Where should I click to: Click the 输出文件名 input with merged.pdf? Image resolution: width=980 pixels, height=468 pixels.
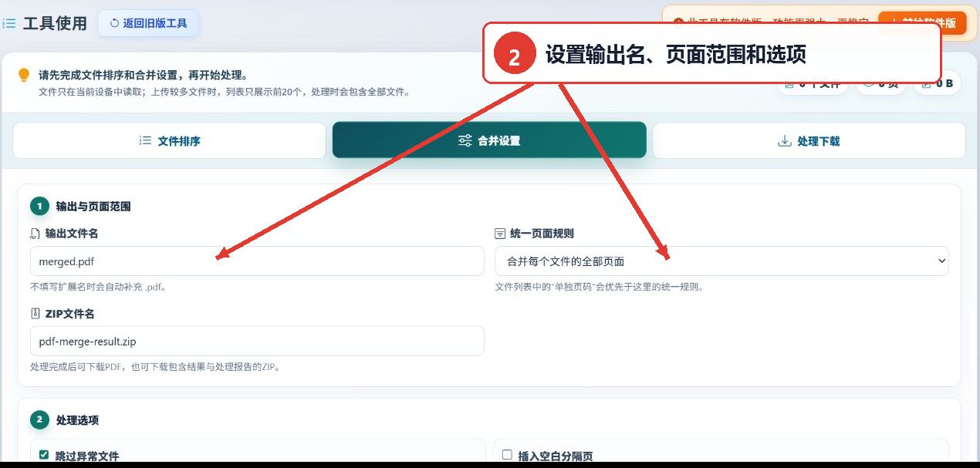(x=257, y=261)
